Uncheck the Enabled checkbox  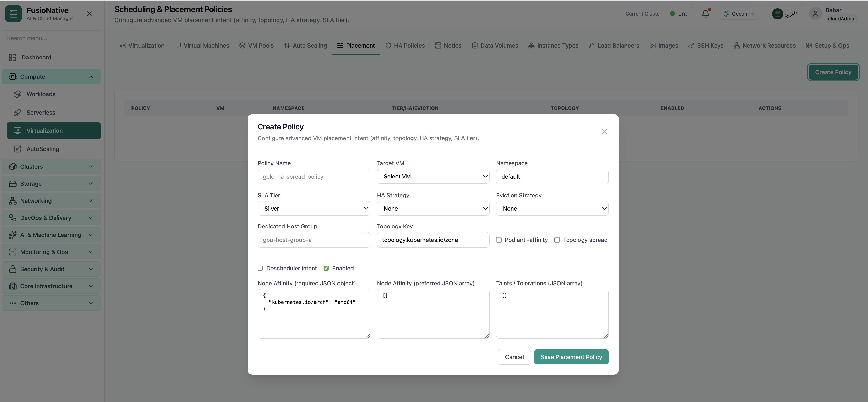[326, 268]
